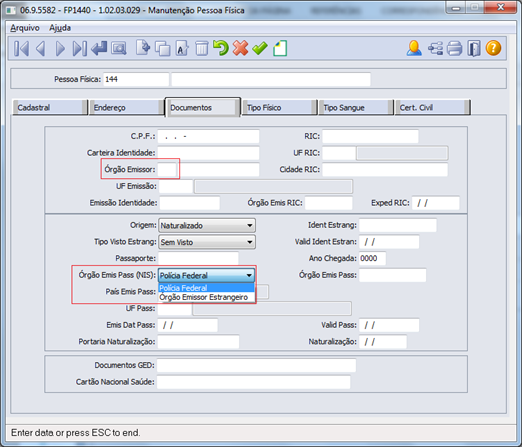Click the Documentos GED field
This screenshot has height=447, width=522.
256,365
